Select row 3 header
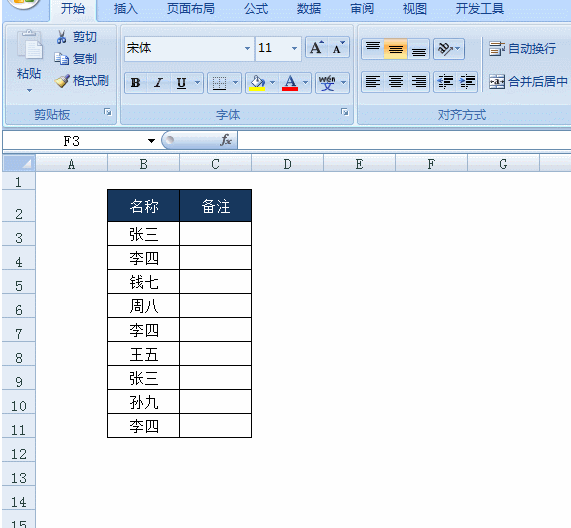The height and width of the screenshot is (528, 571). (x=19, y=234)
